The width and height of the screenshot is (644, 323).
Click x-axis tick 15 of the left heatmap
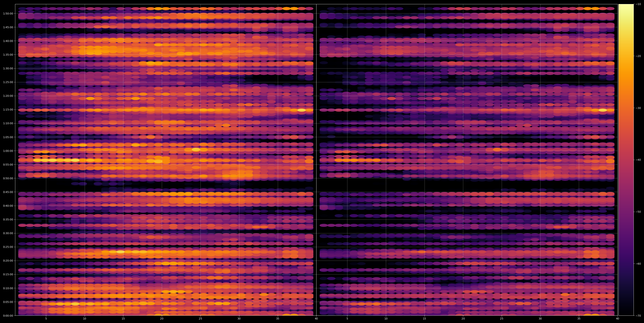coord(123,319)
